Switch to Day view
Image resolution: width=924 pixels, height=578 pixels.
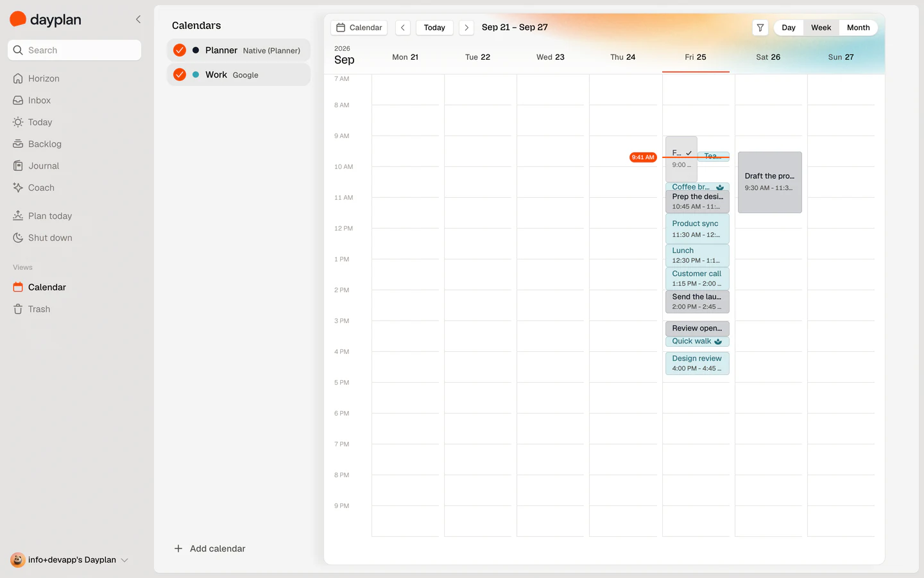click(789, 28)
